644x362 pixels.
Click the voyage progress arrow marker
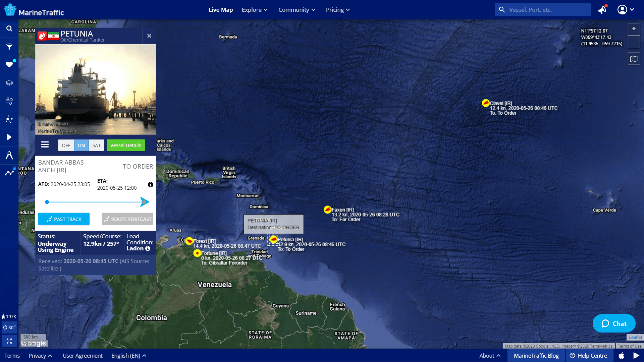coord(145,202)
